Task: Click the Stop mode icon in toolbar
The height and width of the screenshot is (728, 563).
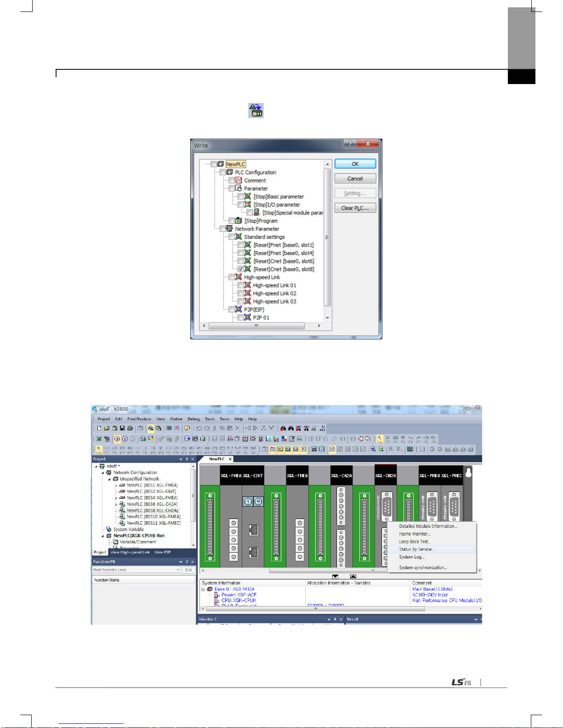Action: (x=125, y=439)
